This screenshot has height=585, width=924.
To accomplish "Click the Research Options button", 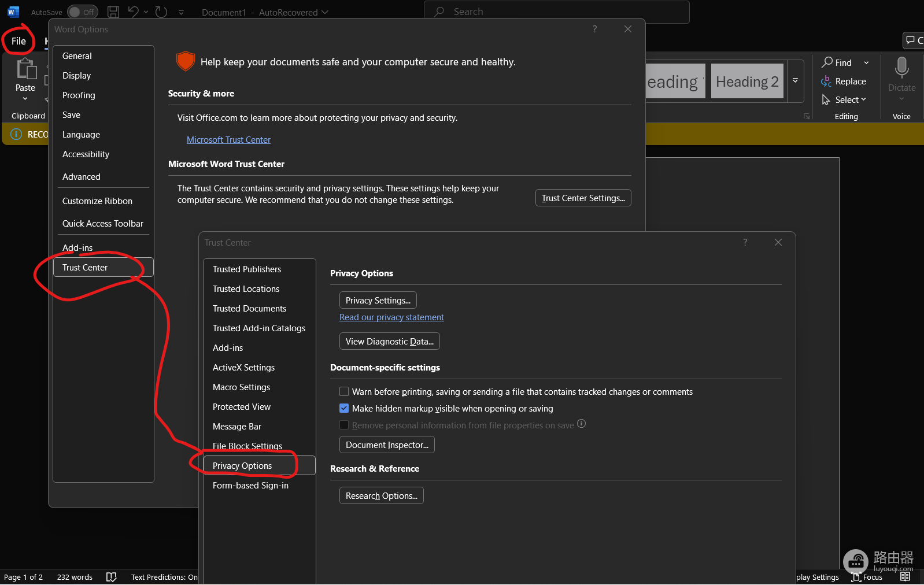I will pyautogui.click(x=382, y=496).
